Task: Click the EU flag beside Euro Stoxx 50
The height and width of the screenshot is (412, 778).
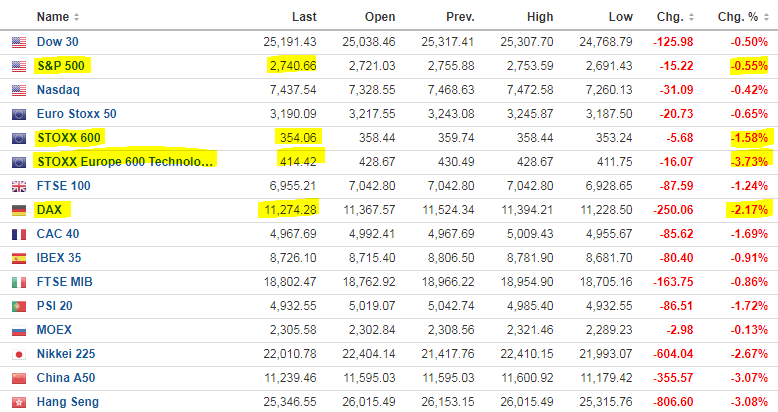Action: click(18, 114)
